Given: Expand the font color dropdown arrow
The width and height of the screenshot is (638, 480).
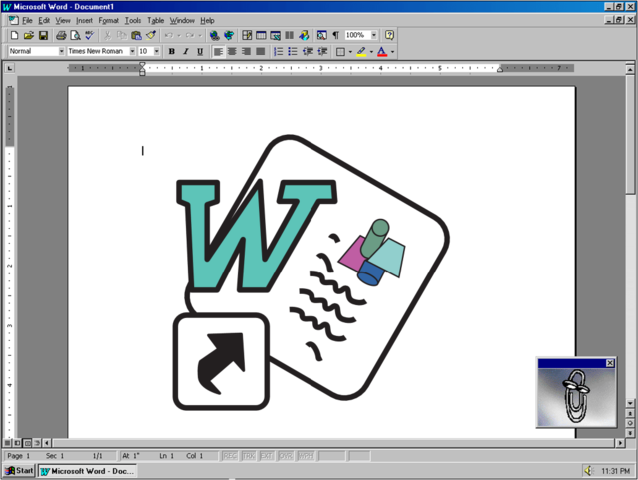Looking at the screenshot, I should point(392,52).
